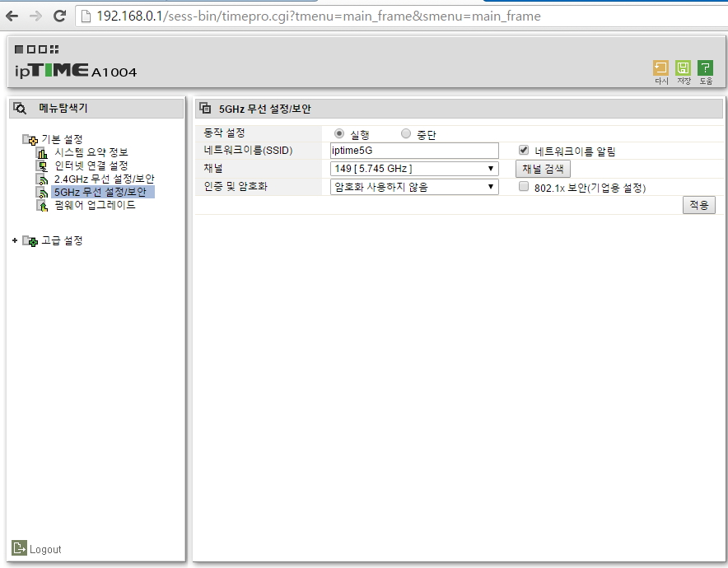
Task: Enable the 802.1x 보안 checkbox
Action: pyautogui.click(x=524, y=187)
